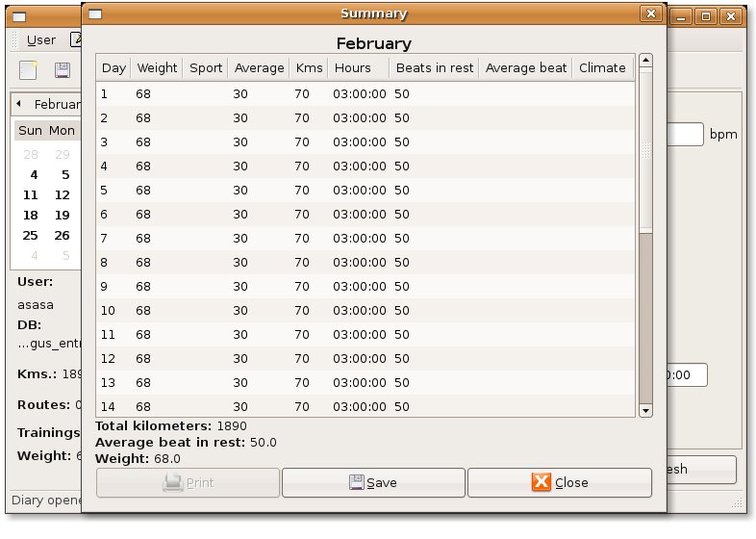Click the scrollbar up arrow in summary table

click(x=645, y=61)
